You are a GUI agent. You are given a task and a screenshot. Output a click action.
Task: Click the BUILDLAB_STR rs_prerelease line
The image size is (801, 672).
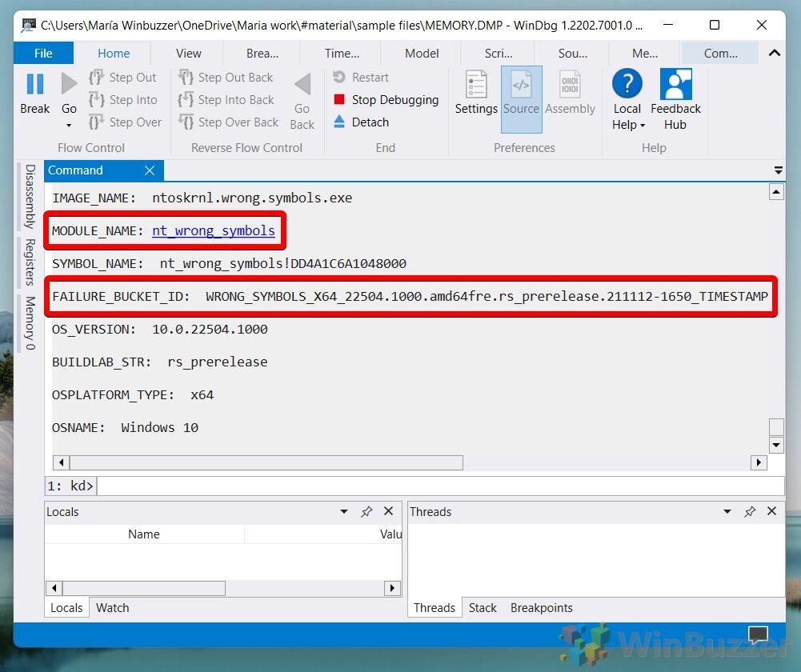(x=160, y=362)
